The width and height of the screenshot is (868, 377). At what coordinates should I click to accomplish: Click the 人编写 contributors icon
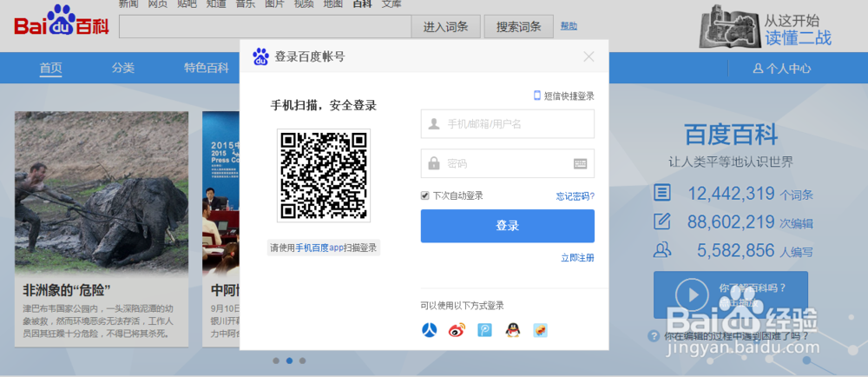pyautogui.click(x=662, y=250)
